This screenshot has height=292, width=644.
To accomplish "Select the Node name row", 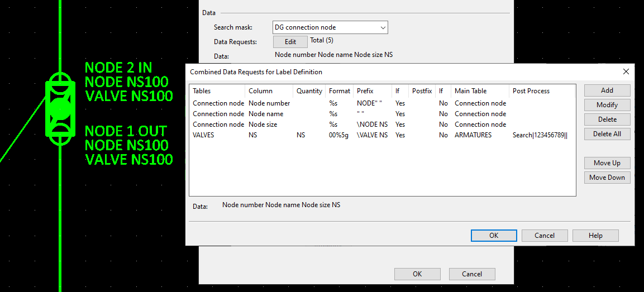I will click(x=266, y=114).
